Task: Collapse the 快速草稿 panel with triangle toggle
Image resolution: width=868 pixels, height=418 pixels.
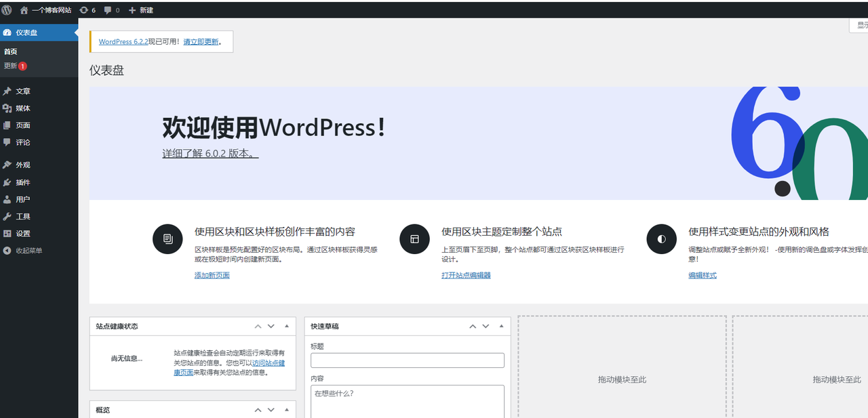Action: click(x=501, y=326)
